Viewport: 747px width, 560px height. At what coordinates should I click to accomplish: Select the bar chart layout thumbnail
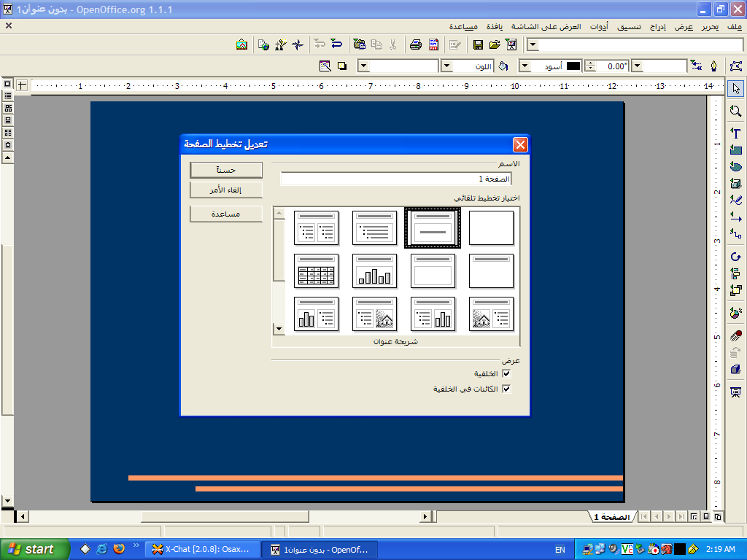click(374, 271)
